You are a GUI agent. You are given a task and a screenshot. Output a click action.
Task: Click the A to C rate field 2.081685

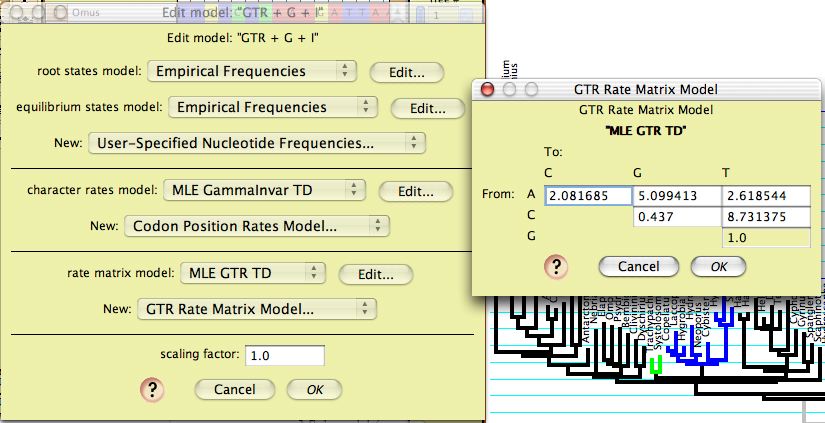pyautogui.click(x=588, y=196)
